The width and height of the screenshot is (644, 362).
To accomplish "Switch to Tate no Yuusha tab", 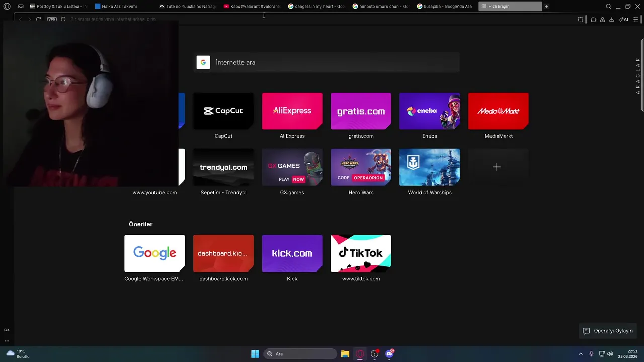I will point(187,6).
